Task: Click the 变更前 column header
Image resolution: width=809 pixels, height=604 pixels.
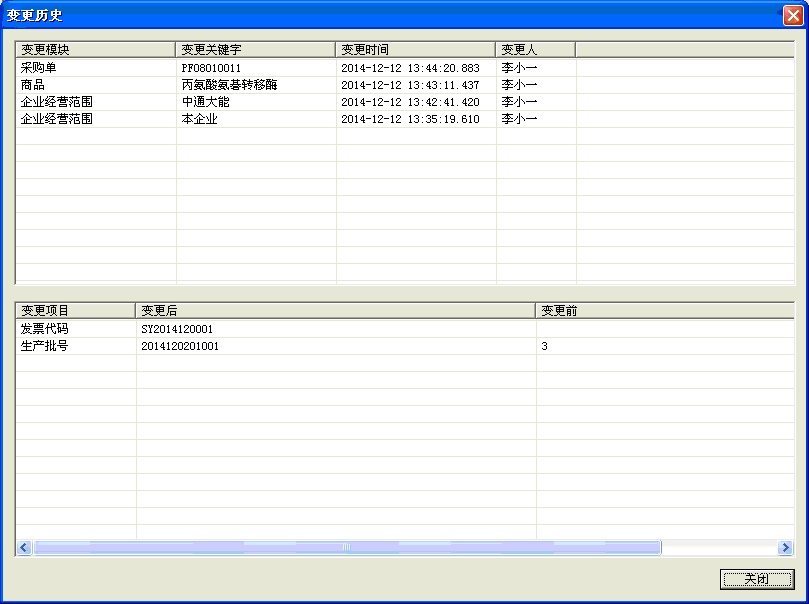Action: tap(665, 311)
